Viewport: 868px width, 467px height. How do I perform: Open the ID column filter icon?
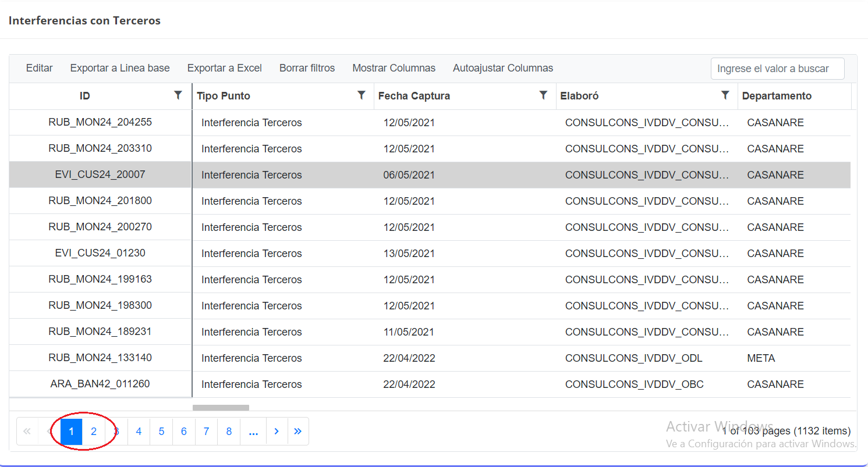[178, 95]
